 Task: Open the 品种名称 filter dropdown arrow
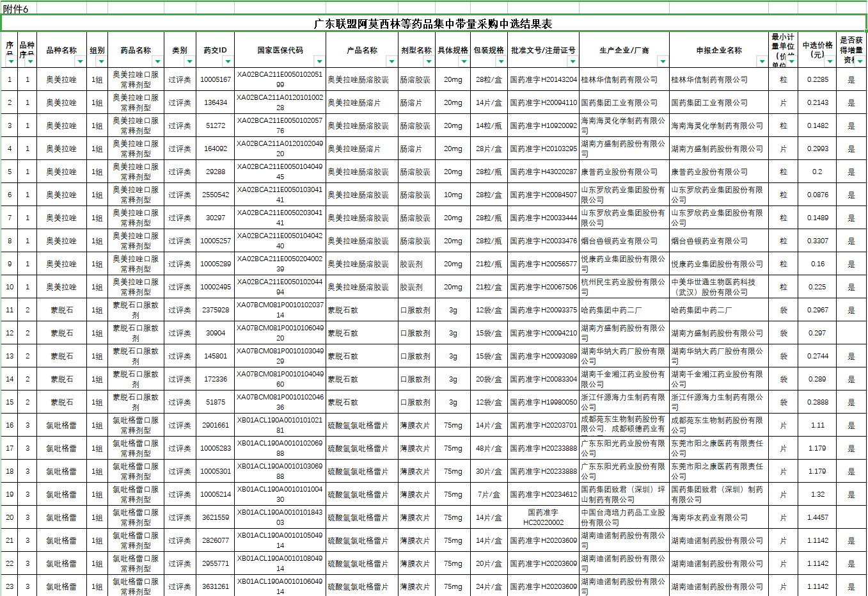click(x=80, y=61)
